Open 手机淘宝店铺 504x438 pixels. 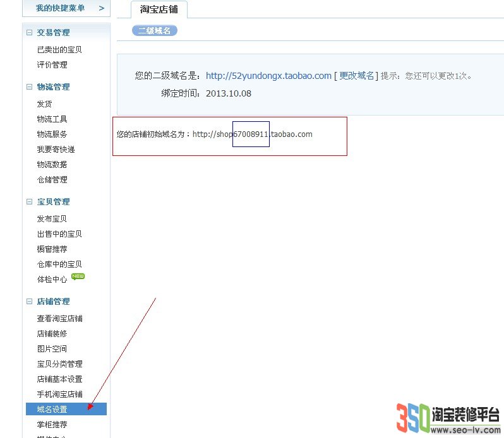(60, 394)
